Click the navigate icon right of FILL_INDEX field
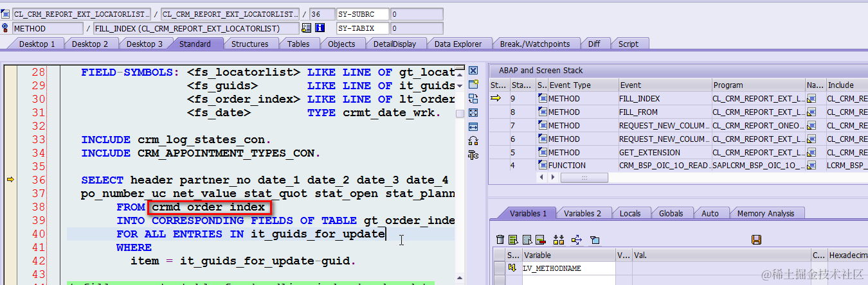The height and width of the screenshot is (285, 868). (x=306, y=28)
